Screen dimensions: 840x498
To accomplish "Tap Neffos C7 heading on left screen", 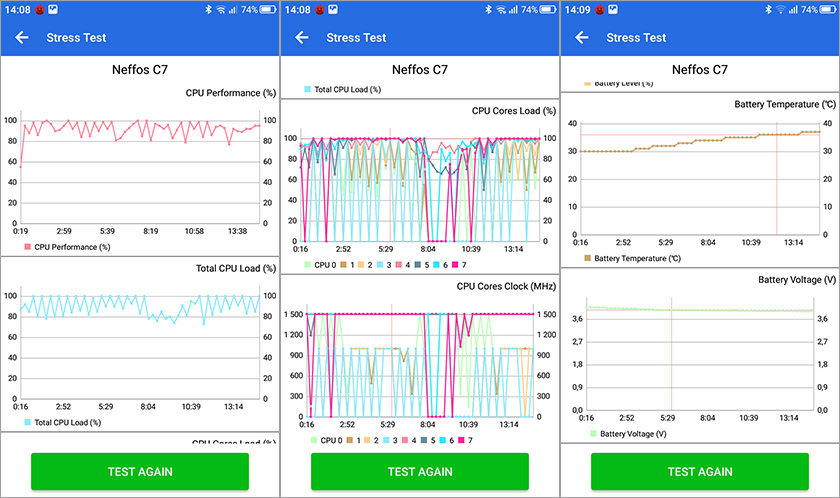I will click(x=140, y=70).
